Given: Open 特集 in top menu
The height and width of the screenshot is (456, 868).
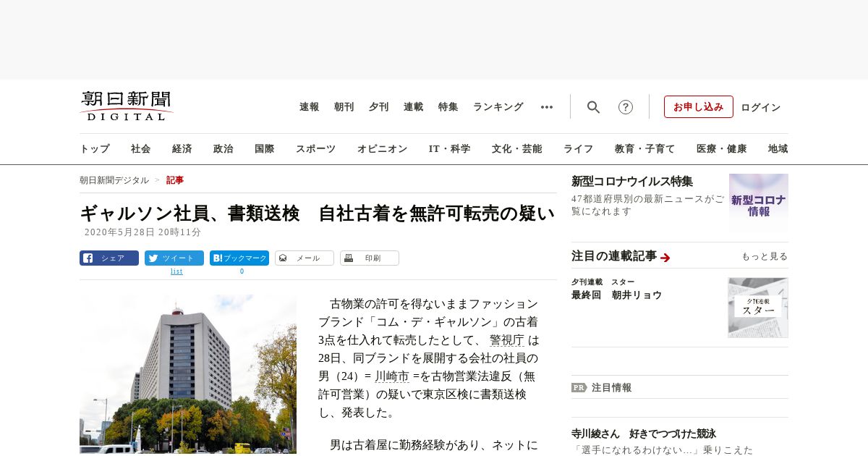Looking at the screenshot, I should (x=448, y=107).
